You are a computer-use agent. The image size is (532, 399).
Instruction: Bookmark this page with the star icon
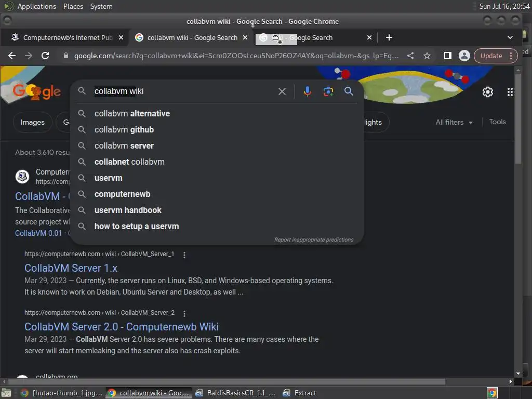tap(427, 56)
